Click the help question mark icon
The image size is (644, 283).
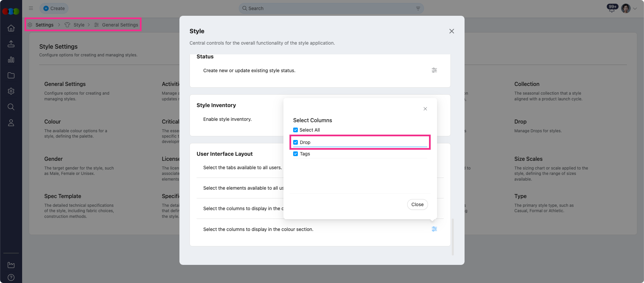click(x=11, y=277)
